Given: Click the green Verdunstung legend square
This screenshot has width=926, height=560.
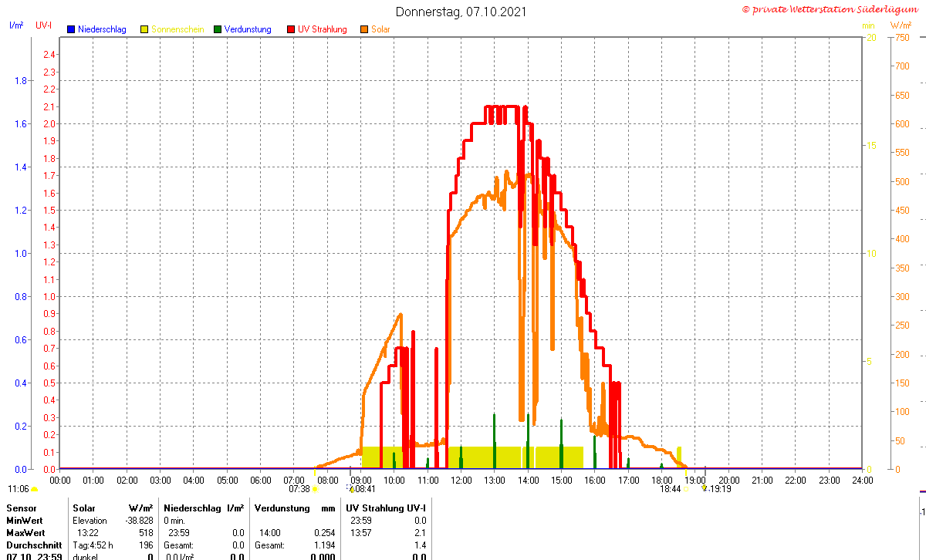Looking at the screenshot, I should [218, 29].
